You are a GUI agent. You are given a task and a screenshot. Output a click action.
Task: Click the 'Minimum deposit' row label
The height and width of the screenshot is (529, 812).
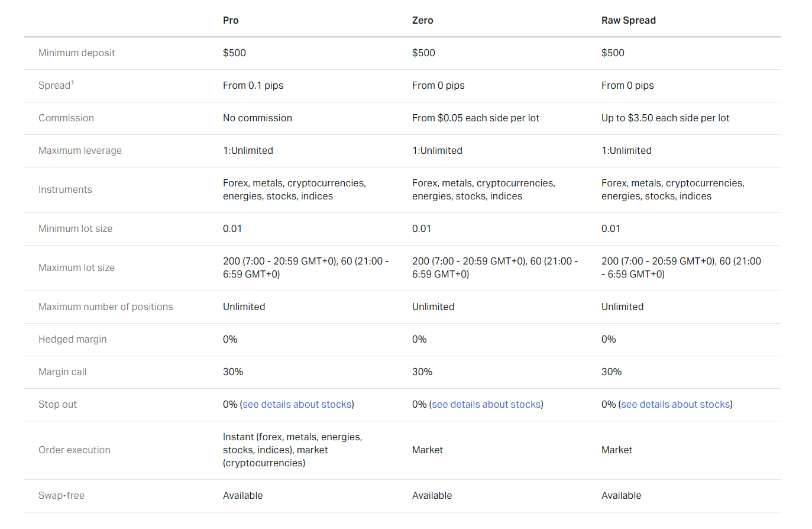tap(77, 53)
